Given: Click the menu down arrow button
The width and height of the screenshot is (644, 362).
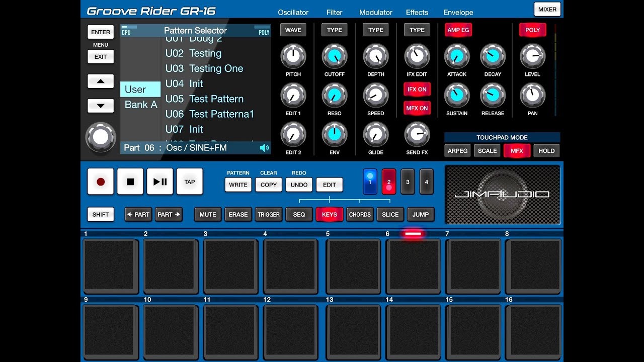Looking at the screenshot, I should [x=101, y=106].
